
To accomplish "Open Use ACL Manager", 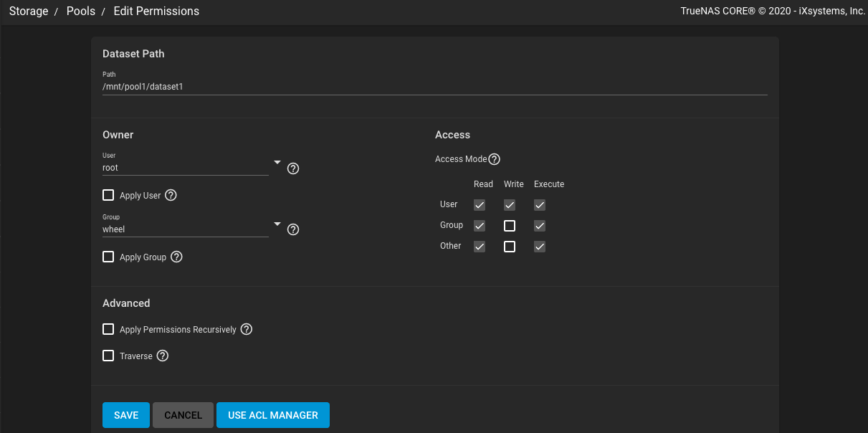I will [272, 415].
